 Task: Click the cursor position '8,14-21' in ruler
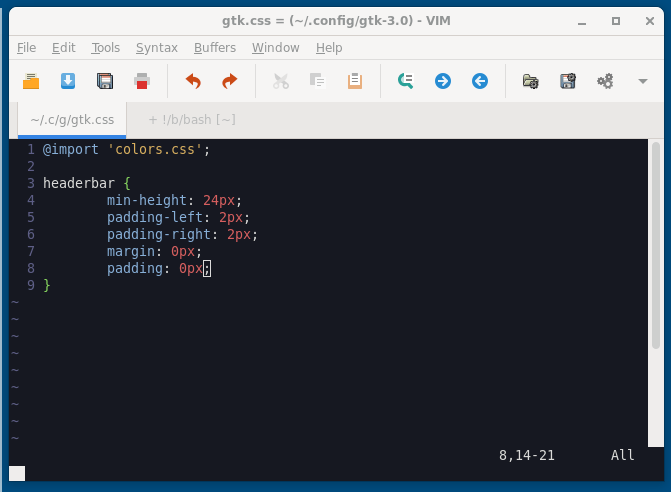click(526, 455)
